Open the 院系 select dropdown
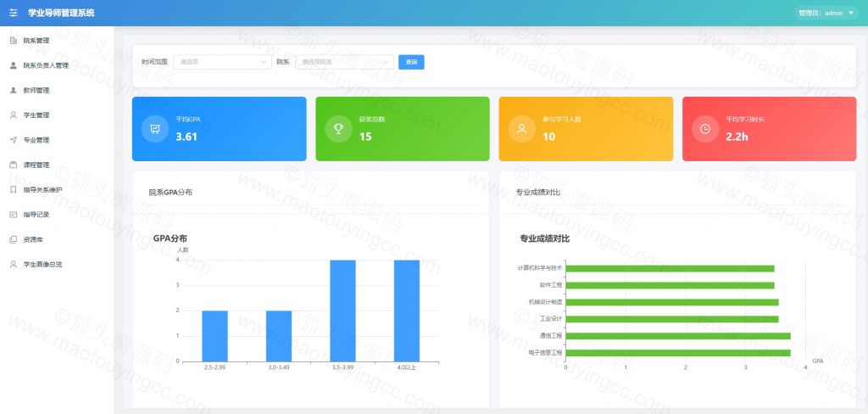Screen dimensions: 868x414 tap(344, 62)
